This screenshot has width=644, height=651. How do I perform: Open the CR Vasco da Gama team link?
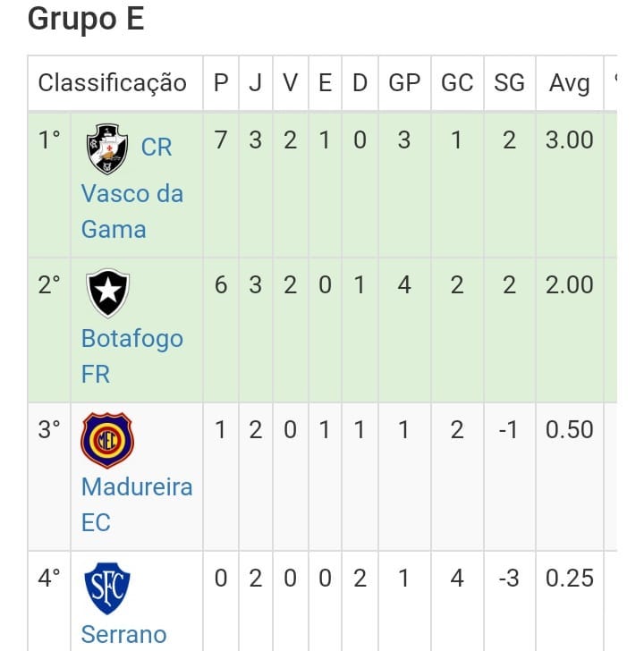click(131, 193)
